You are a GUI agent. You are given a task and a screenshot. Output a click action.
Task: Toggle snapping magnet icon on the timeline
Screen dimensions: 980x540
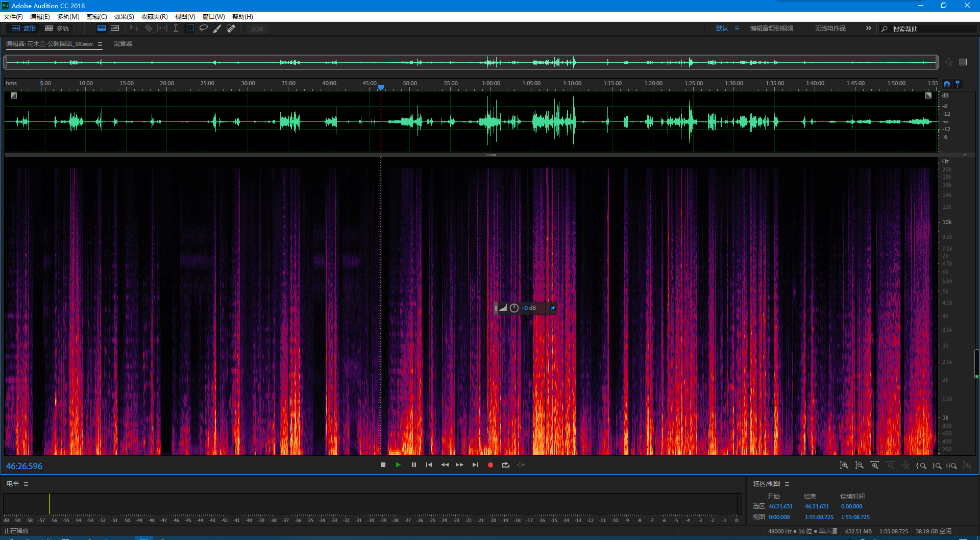click(x=947, y=84)
